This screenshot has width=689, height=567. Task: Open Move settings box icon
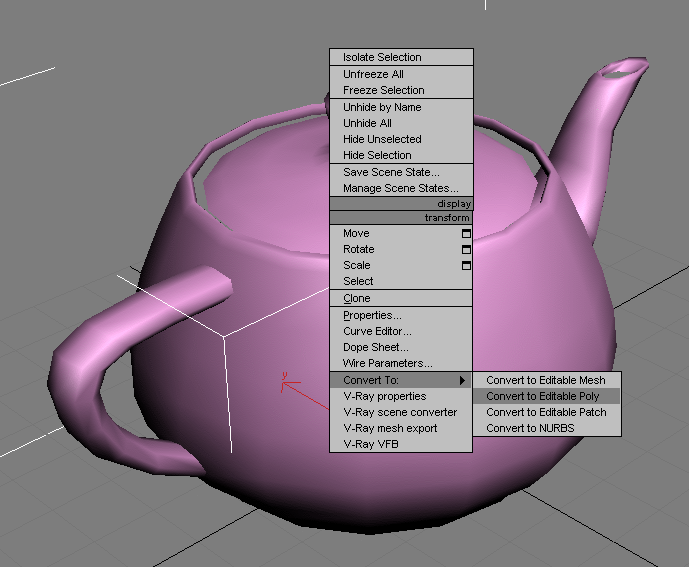pos(466,234)
